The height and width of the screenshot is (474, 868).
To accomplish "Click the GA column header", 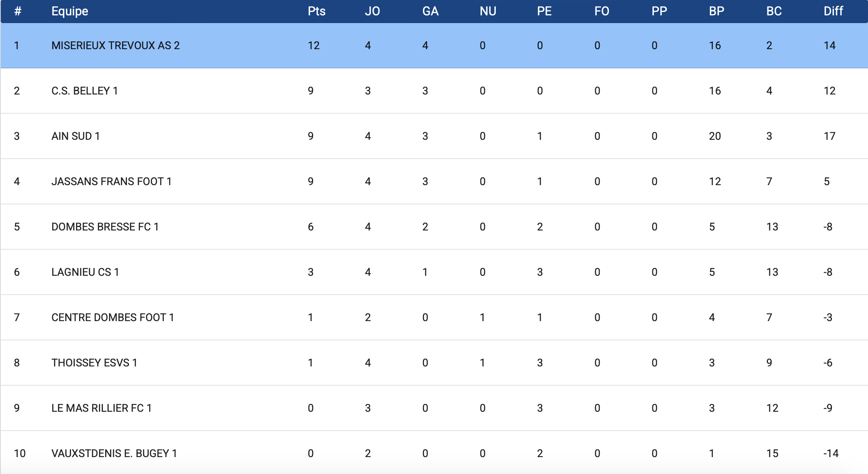I will click(x=430, y=11).
